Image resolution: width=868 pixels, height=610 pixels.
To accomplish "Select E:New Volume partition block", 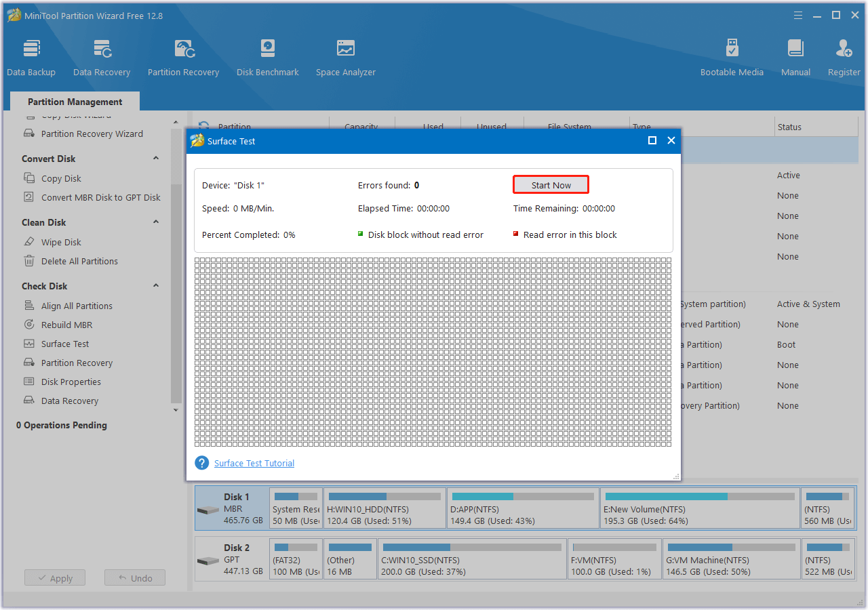I will click(700, 508).
